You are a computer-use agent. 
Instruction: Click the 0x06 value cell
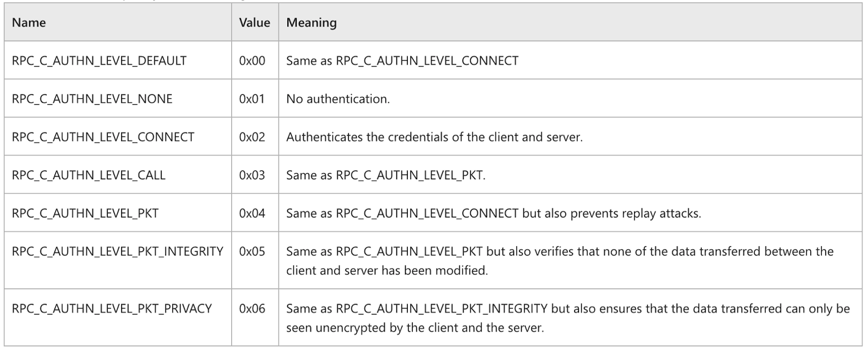254,309
